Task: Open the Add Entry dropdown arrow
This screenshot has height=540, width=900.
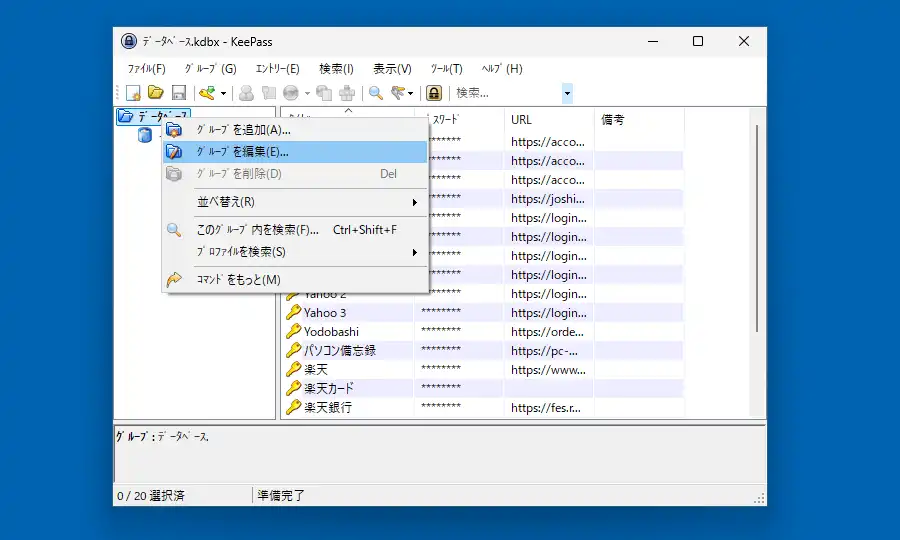Action: [x=223, y=93]
